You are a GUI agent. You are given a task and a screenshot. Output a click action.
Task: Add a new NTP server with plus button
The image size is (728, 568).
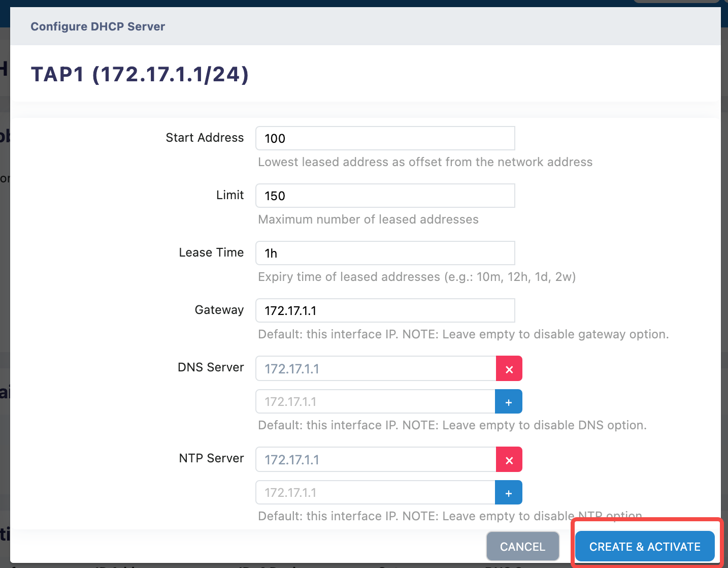point(508,493)
